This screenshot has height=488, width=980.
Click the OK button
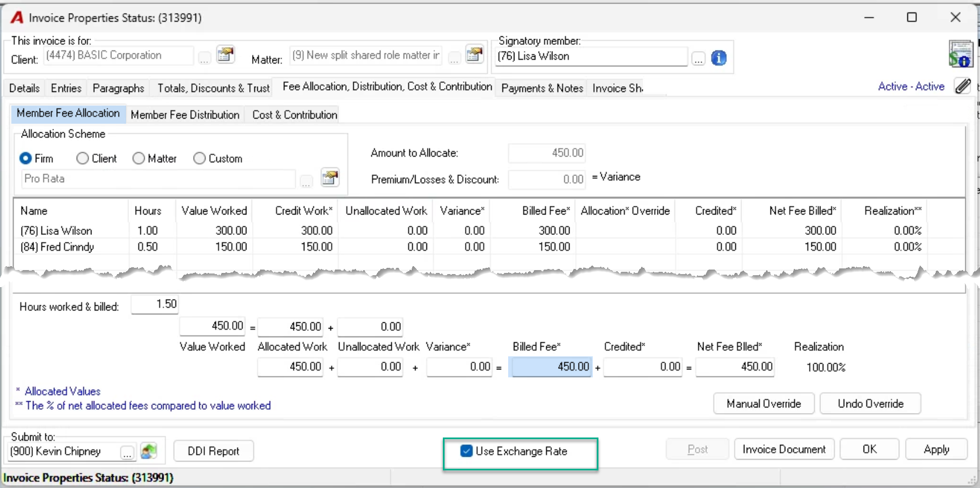(869, 449)
